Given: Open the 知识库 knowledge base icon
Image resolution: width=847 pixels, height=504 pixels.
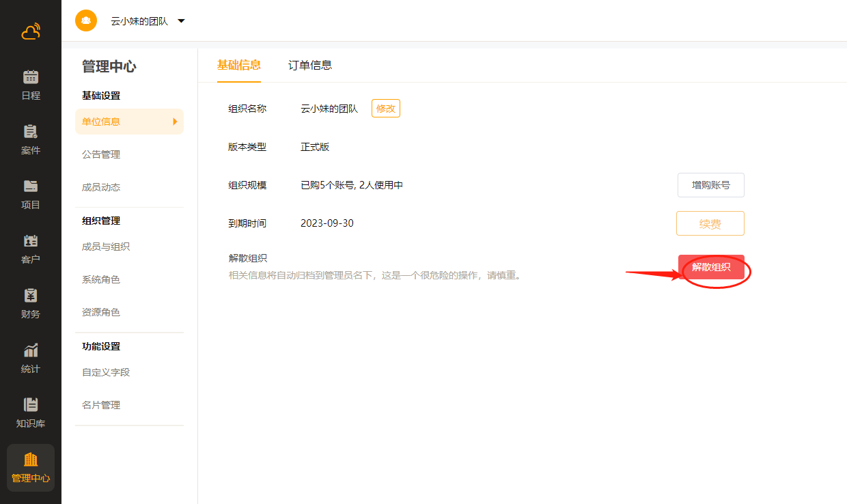Looking at the screenshot, I should pos(31,405).
